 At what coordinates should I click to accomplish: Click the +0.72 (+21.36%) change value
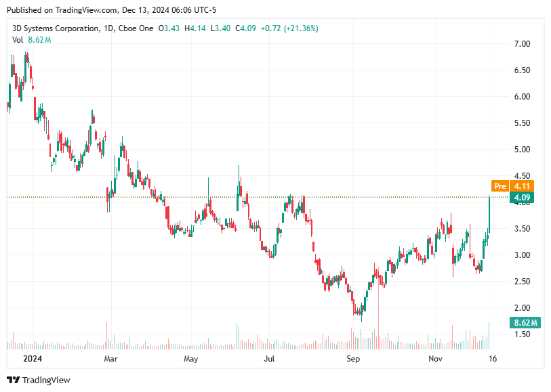click(289, 28)
